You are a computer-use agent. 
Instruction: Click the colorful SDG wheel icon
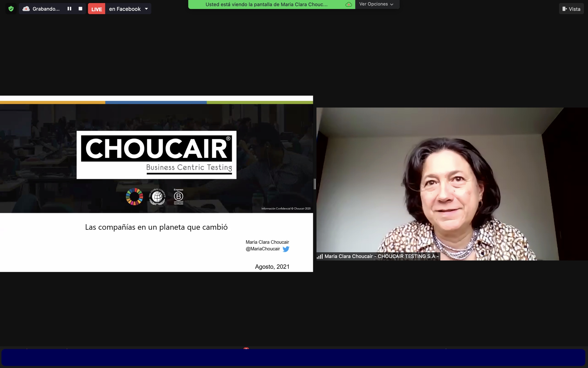tap(134, 196)
